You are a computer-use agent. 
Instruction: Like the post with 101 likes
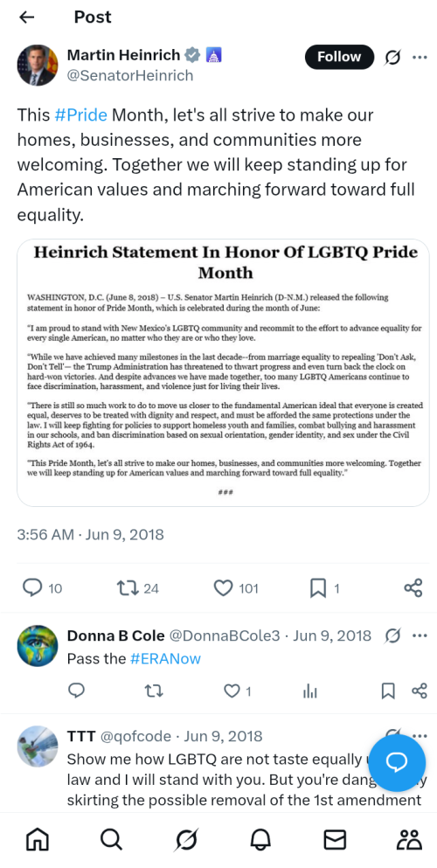223,588
